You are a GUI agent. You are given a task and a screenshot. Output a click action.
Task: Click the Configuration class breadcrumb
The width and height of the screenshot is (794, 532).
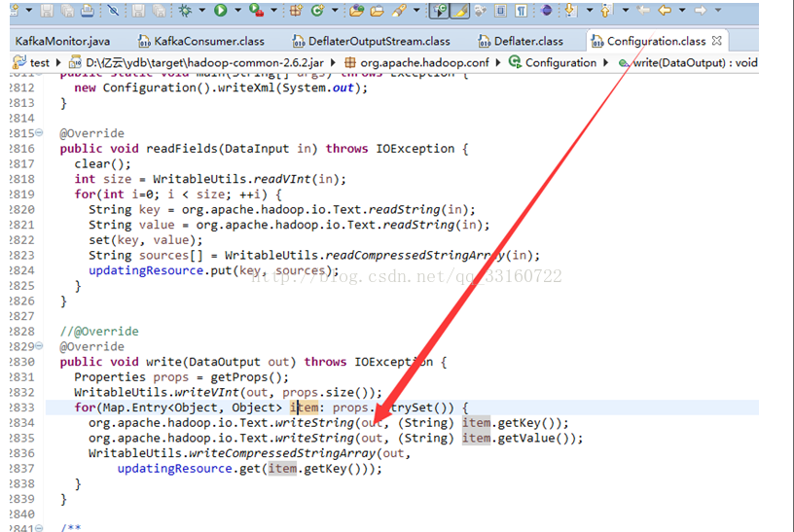(x=553, y=62)
